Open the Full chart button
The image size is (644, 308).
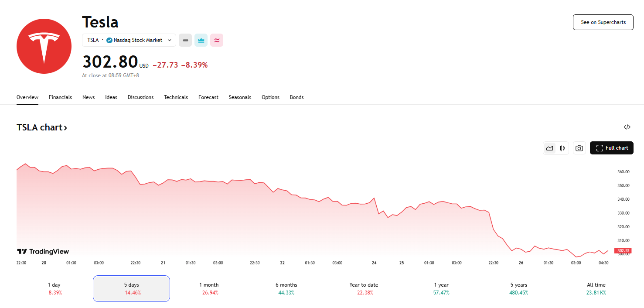tap(611, 148)
